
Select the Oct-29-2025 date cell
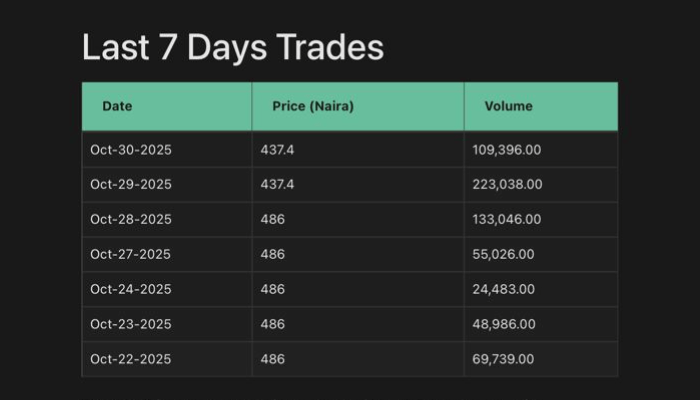131,185
